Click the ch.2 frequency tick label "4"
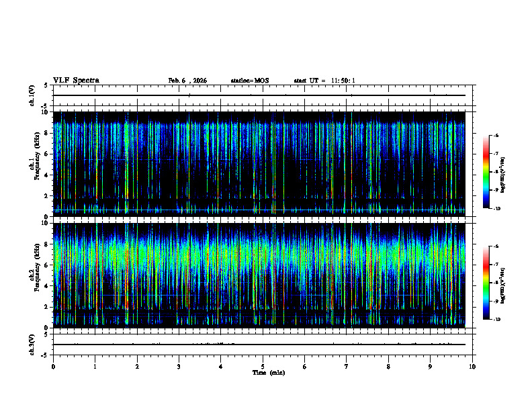532x411 pixels. 47,286
